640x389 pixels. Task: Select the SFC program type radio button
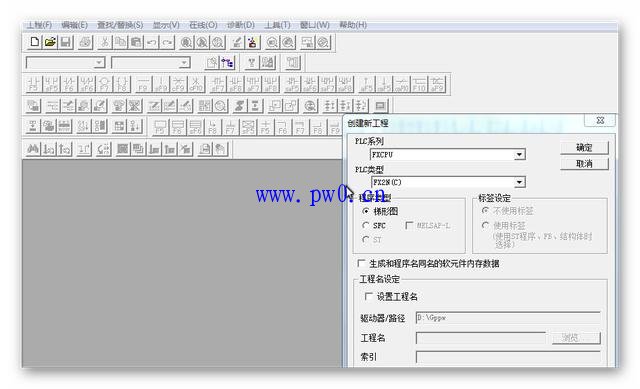tap(366, 225)
